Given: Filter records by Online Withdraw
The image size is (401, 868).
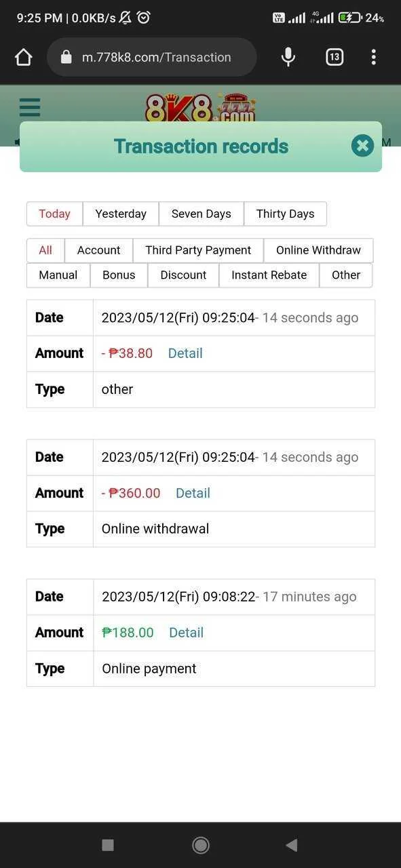Looking at the screenshot, I should point(318,250).
